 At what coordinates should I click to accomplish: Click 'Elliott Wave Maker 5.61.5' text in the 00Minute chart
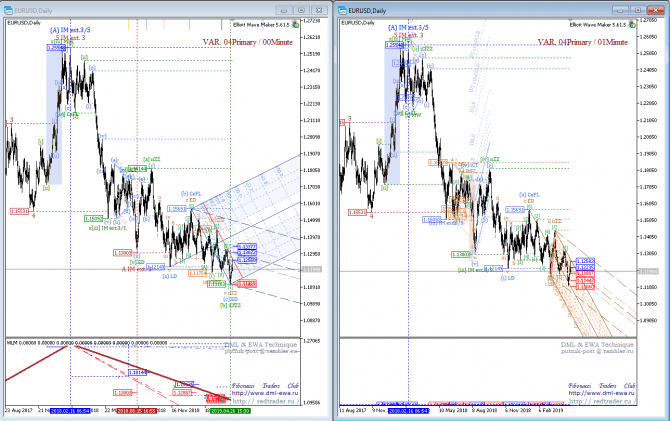261,25
